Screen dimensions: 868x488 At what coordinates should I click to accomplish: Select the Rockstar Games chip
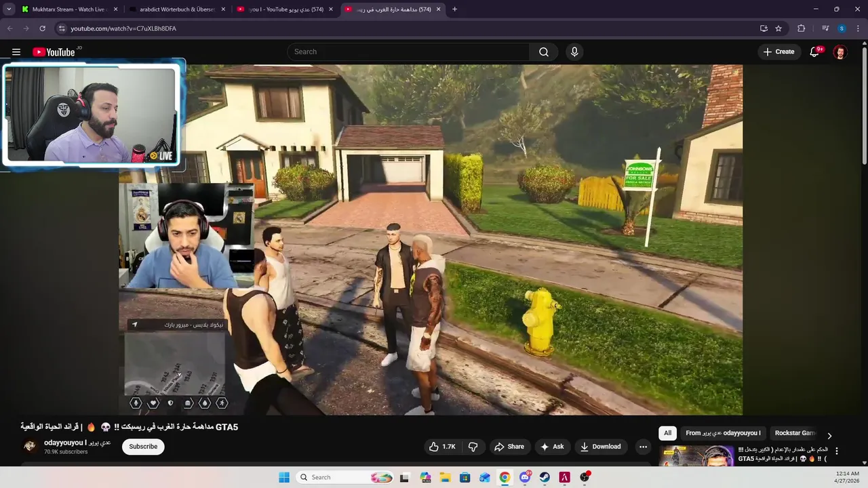click(795, 433)
